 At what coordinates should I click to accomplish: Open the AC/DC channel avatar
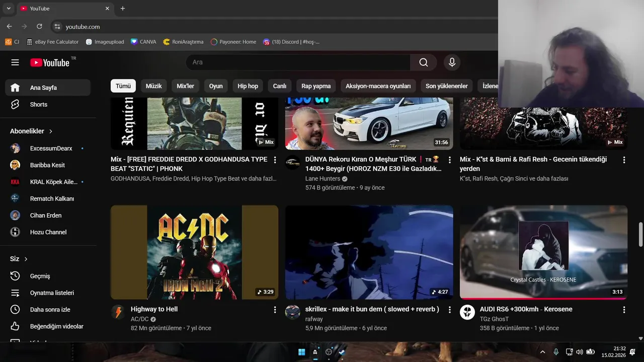pos(118,312)
